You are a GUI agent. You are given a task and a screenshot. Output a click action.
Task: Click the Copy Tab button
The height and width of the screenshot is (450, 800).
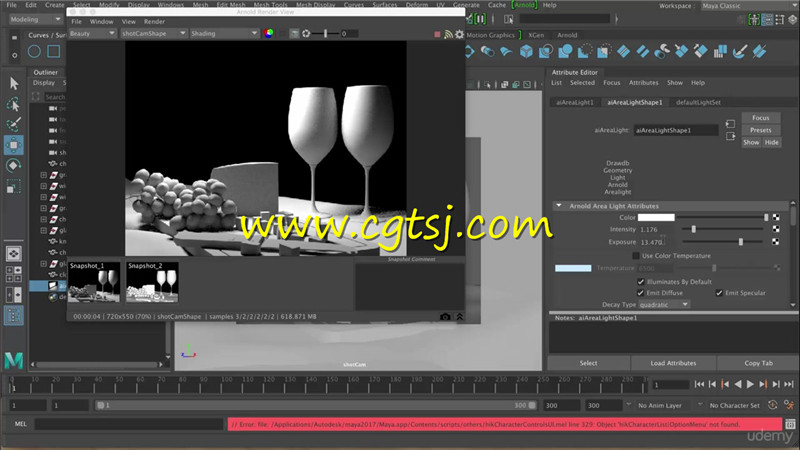pyautogui.click(x=758, y=363)
